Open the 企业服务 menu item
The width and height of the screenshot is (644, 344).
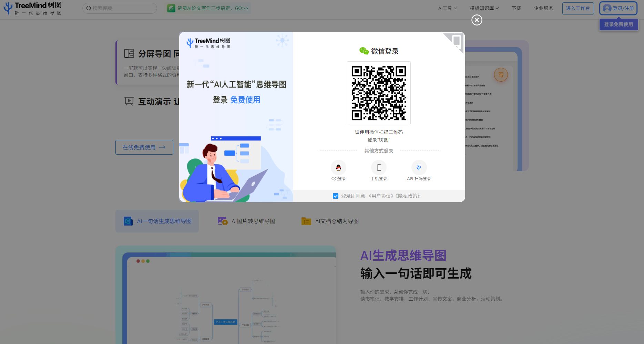543,8
